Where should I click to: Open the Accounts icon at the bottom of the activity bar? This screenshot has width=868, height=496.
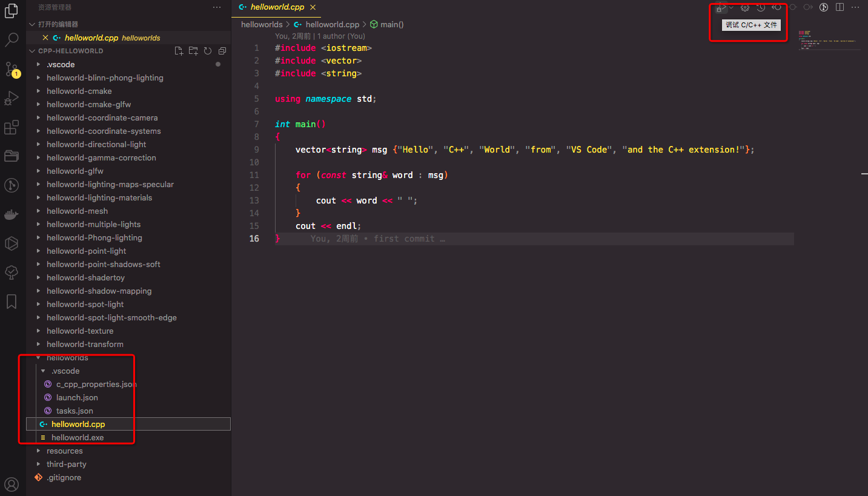click(x=12, y=484)
